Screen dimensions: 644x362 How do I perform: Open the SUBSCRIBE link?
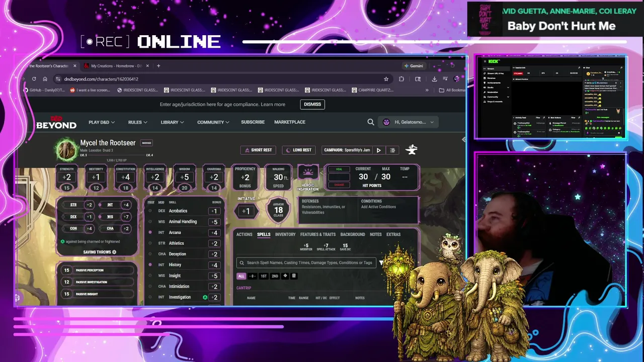point(253,122)
